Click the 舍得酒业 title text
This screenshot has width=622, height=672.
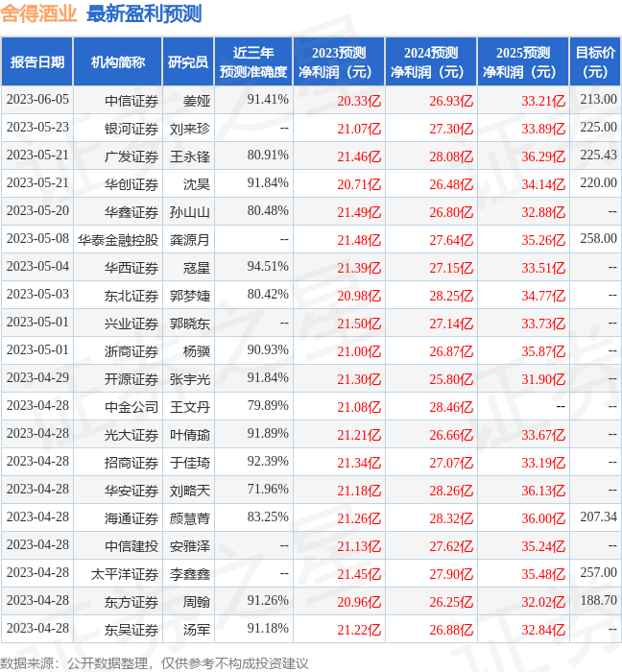pos(38,14)
